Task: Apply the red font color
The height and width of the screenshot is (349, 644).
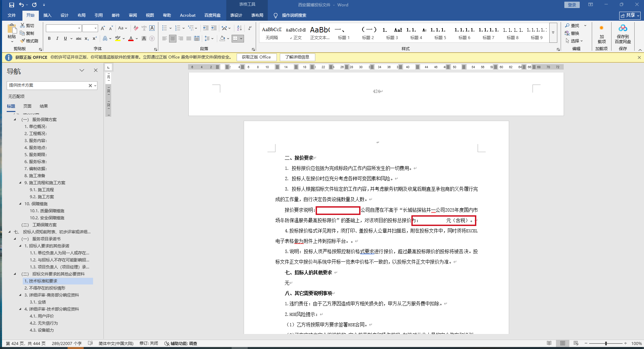Action: (x=131, y=39)
